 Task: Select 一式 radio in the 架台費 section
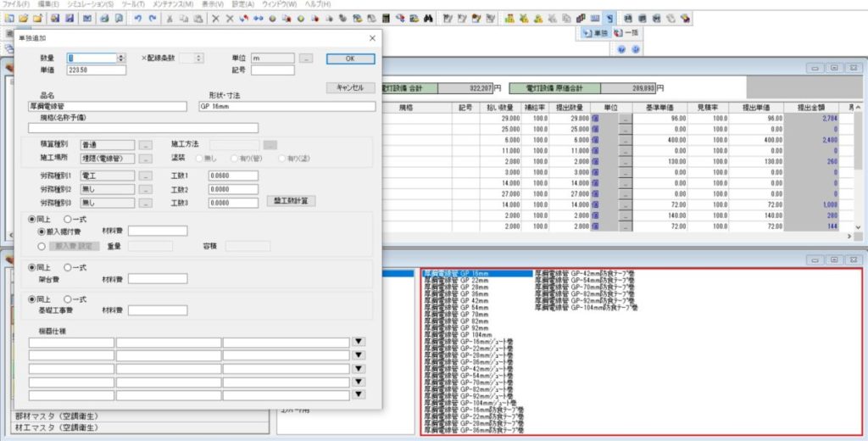[68, 266]
